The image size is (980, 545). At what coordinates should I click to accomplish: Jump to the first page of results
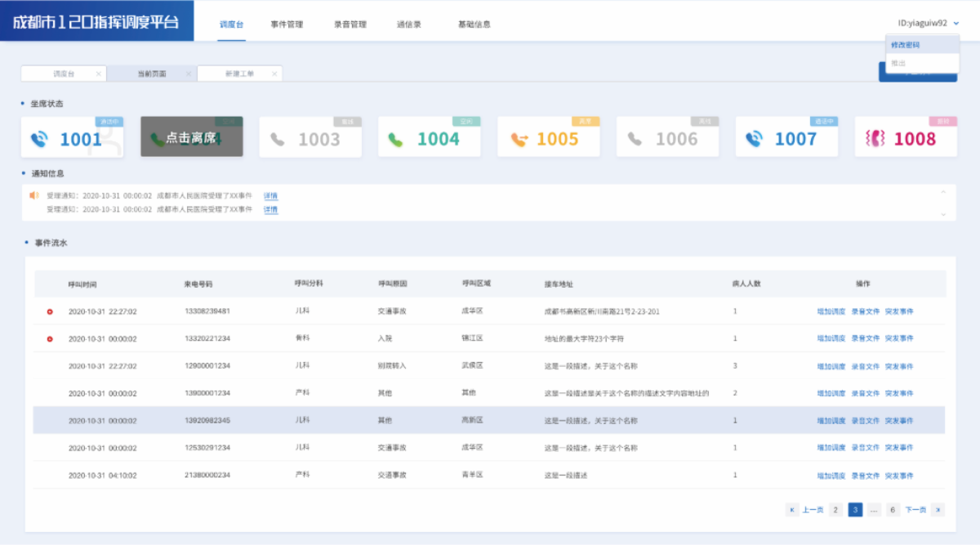coord(791,510)
